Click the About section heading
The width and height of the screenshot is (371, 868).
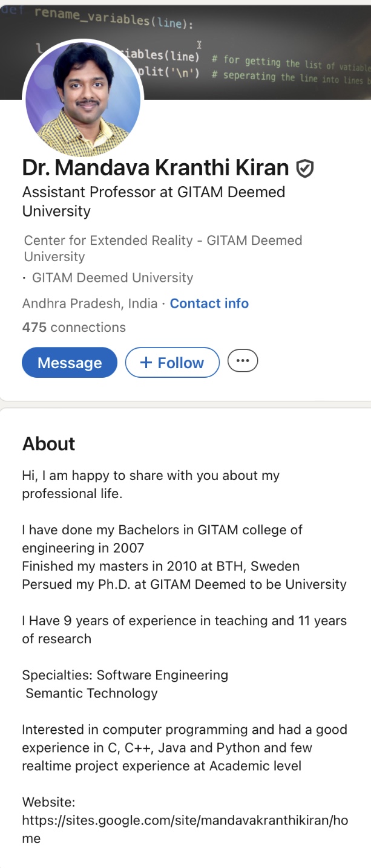(49, 444)
